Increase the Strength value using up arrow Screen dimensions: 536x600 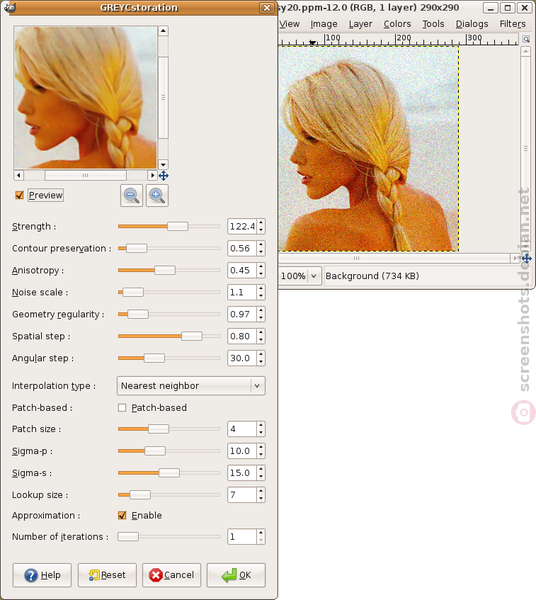click(x=261, y=223)
